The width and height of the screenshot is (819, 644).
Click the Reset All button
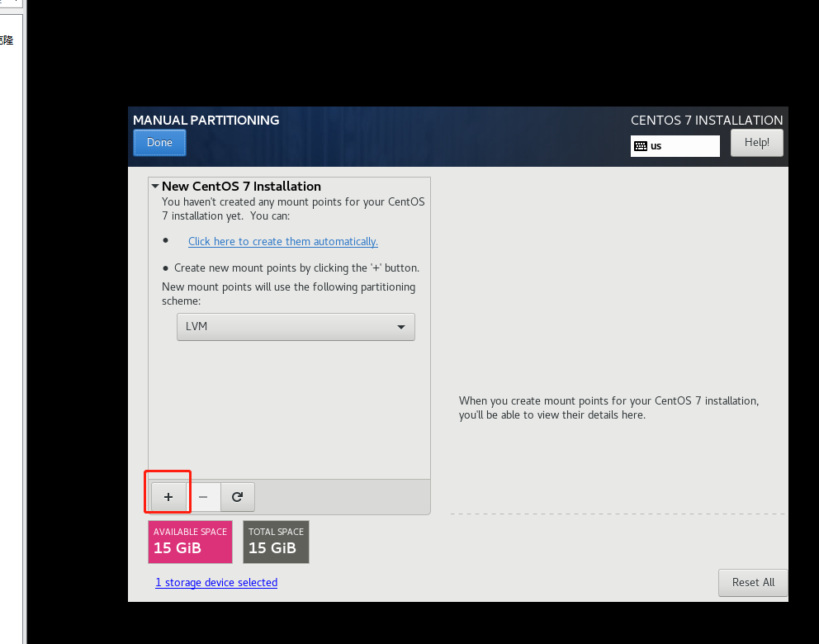[753, 582]
